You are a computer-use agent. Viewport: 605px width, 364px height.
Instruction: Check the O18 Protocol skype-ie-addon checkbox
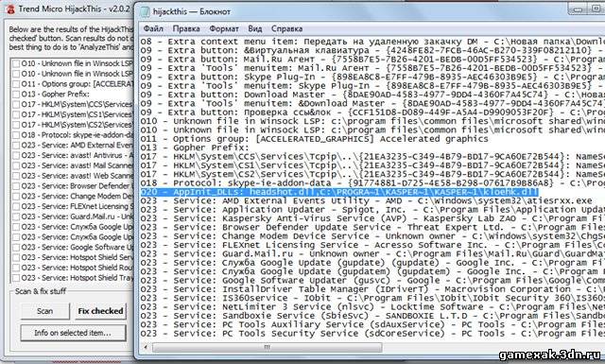coord(16,135)
